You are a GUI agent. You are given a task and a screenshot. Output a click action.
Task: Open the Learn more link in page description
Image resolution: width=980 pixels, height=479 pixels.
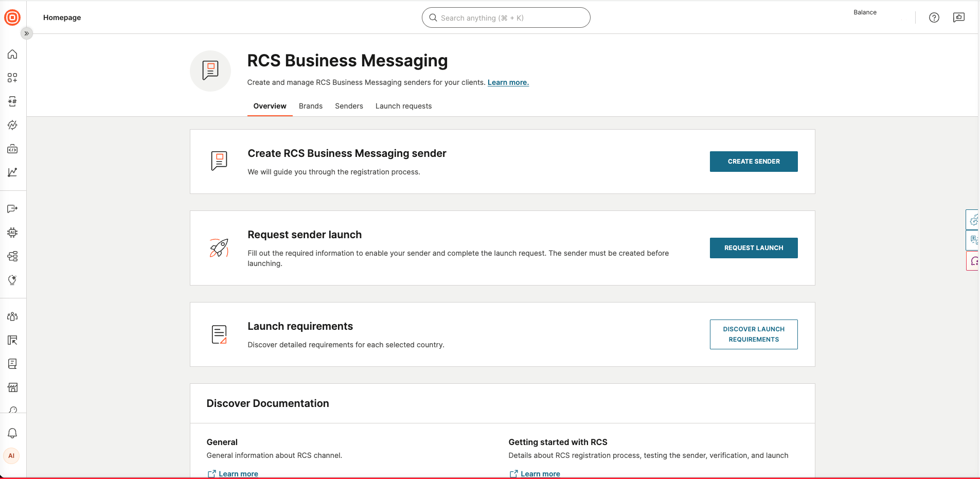pyautogui.click(x=508, y=82)
